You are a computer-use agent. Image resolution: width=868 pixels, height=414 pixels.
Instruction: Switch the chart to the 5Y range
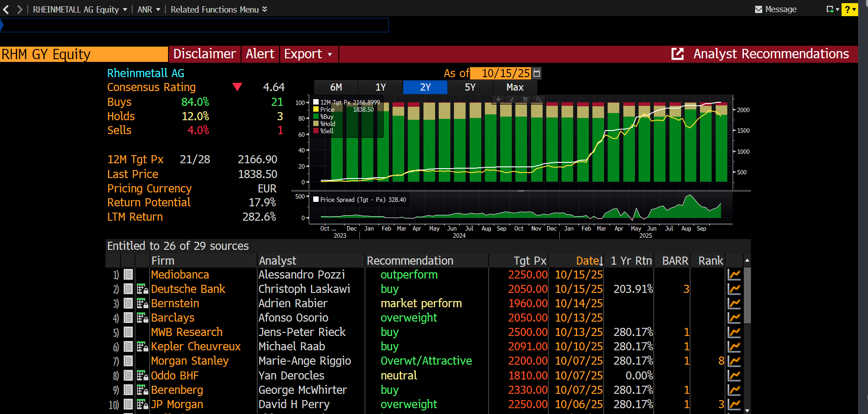point(470,87)
